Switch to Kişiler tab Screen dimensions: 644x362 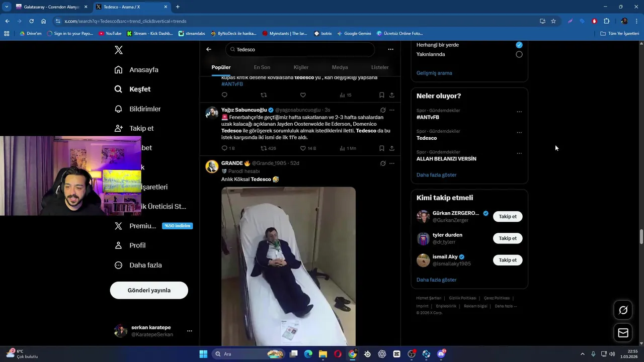[x=301, y=67]
